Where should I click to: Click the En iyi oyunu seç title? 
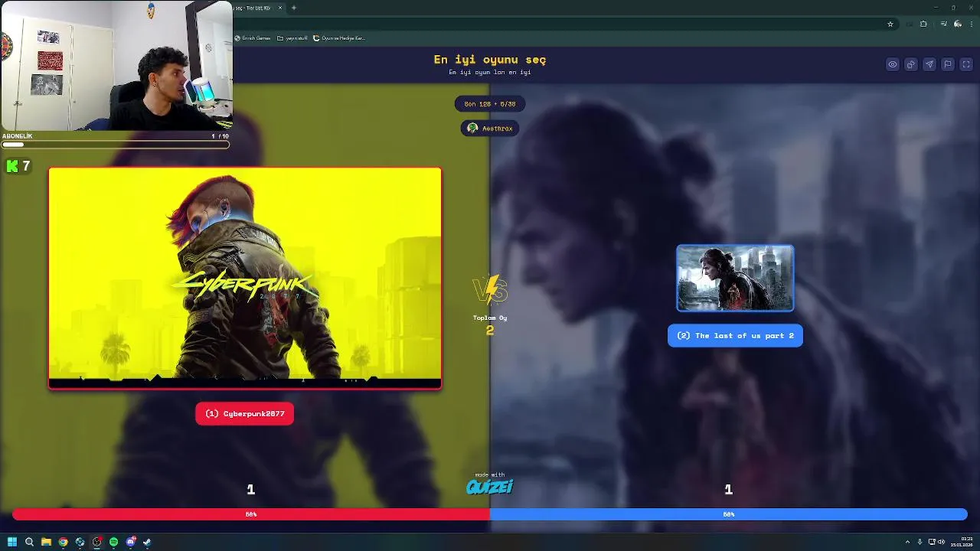tap(490, 60)
